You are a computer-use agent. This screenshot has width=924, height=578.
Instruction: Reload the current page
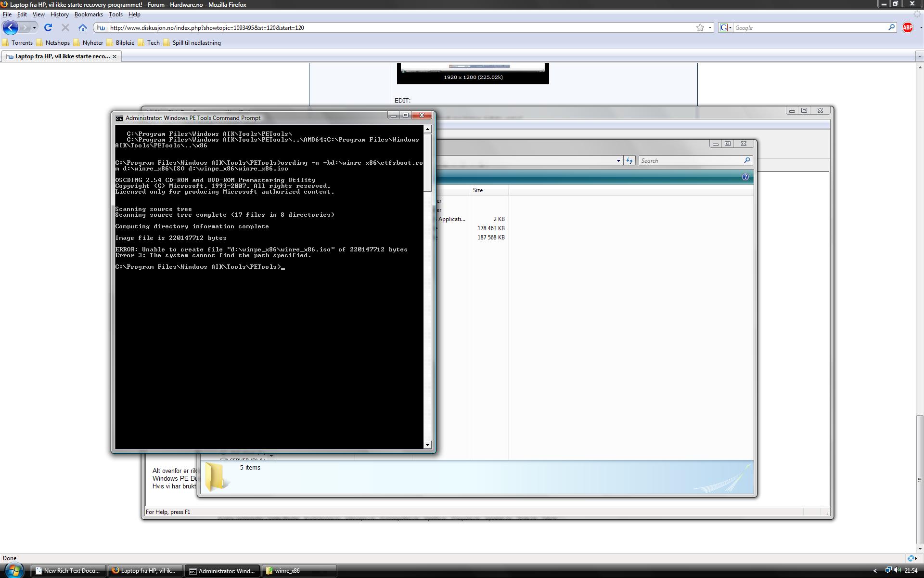[x=48, y=27]
